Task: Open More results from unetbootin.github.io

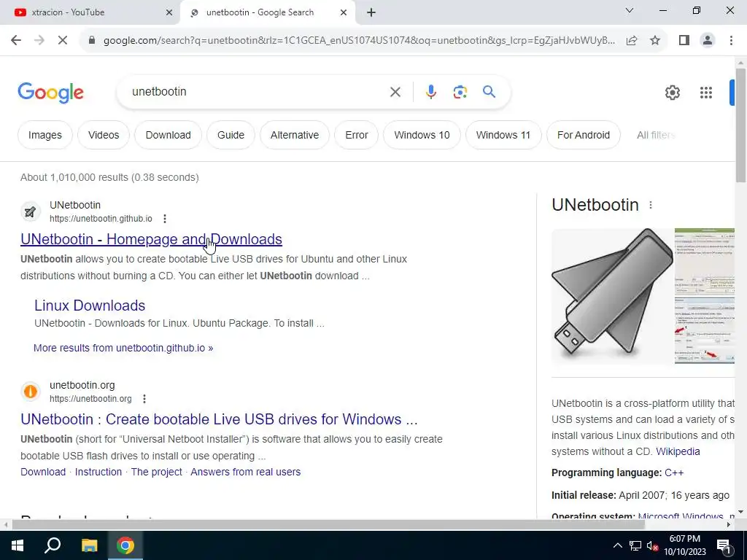Action: coord(123,348)
